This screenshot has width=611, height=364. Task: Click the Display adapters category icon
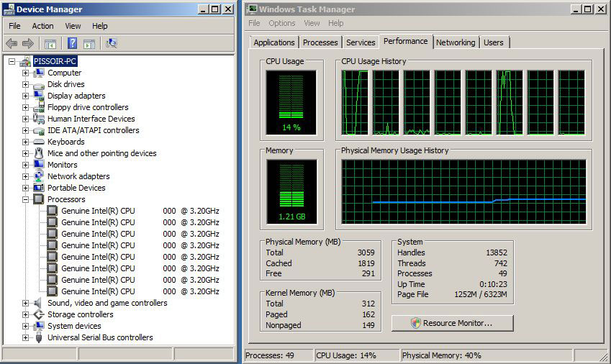pos(39,96)
